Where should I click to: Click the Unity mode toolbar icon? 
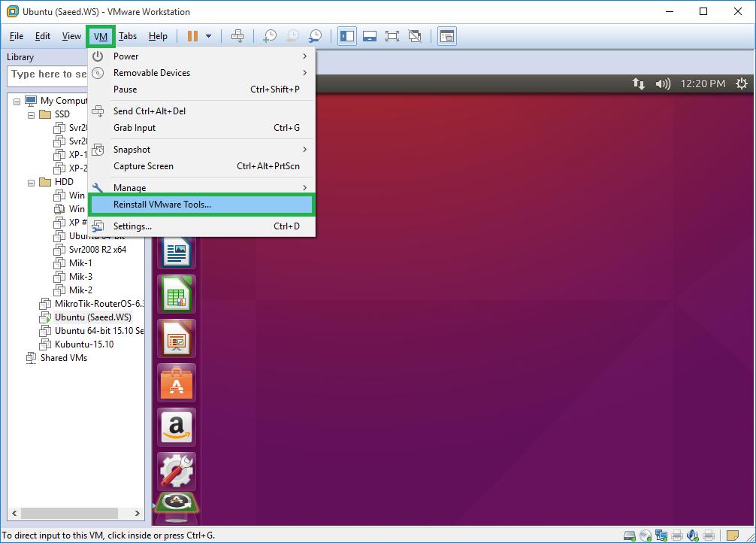tap(415, 36)
